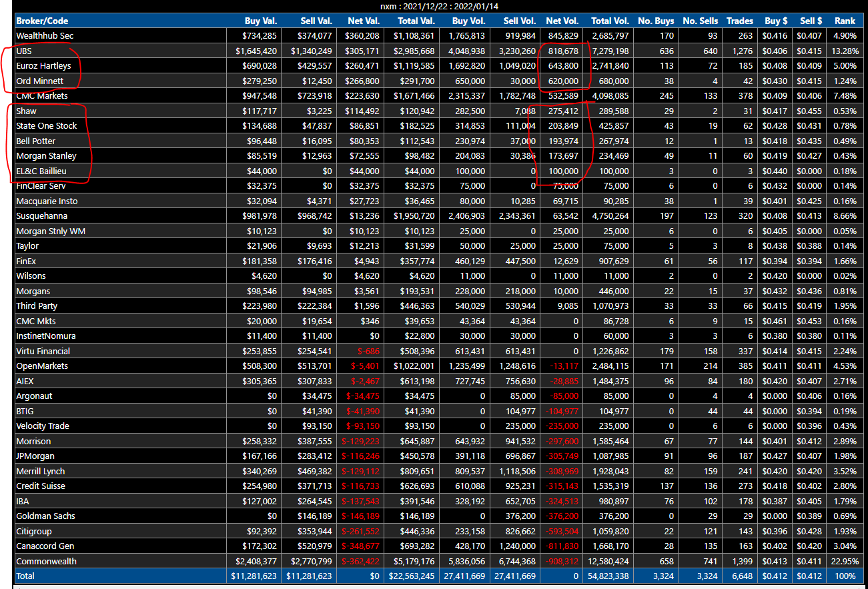Viewport: 868px width, 589px height.
Task: Select the Taylor broker name
Action: tap(27, 245)
